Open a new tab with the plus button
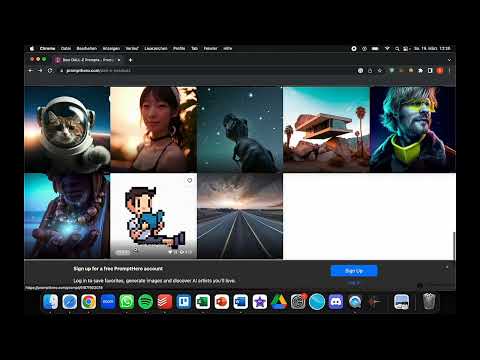 point(130,60)
